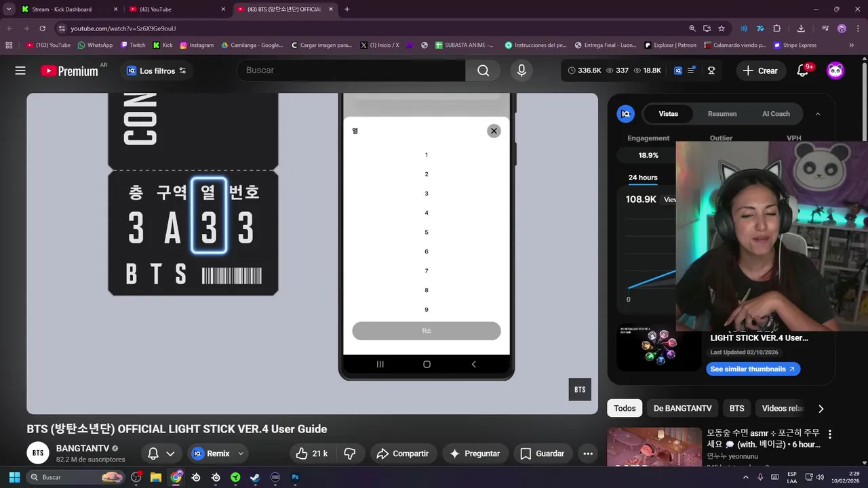This screenshot has width=868, height=488.
Task: Bookmark this page with the star icon
Action: 722,28
